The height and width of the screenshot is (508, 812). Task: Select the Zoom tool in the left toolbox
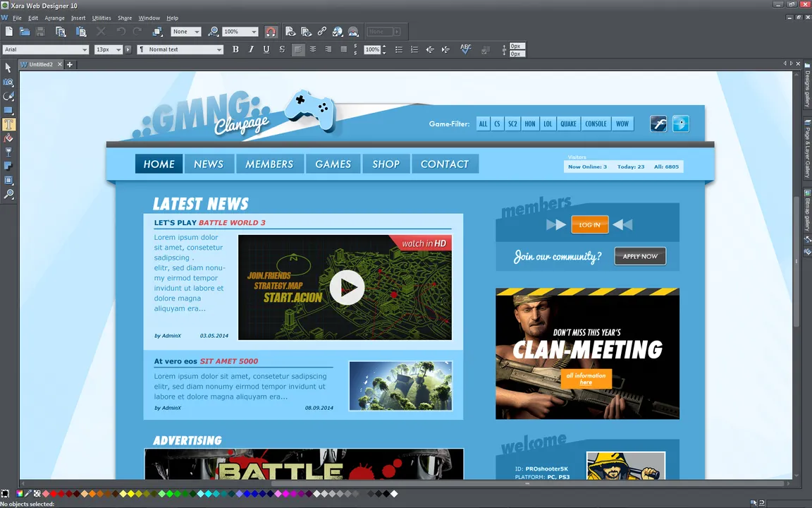point(8,195)
